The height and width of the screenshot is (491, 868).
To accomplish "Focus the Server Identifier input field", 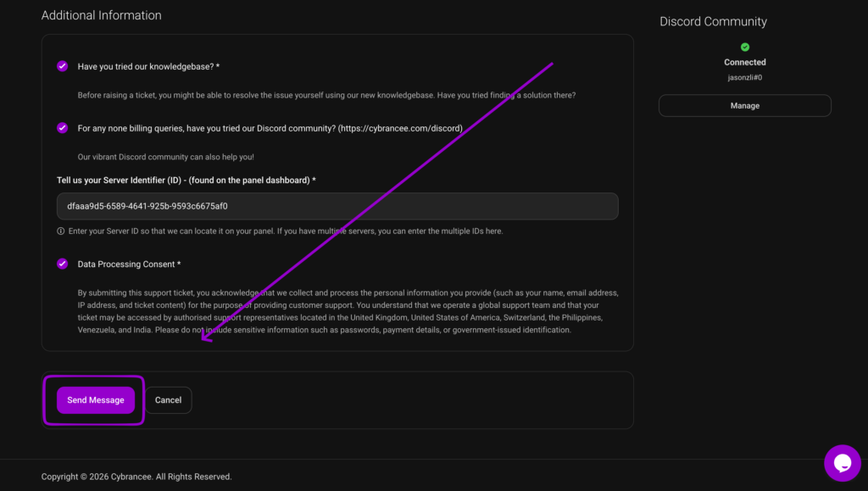I will 337,206.
